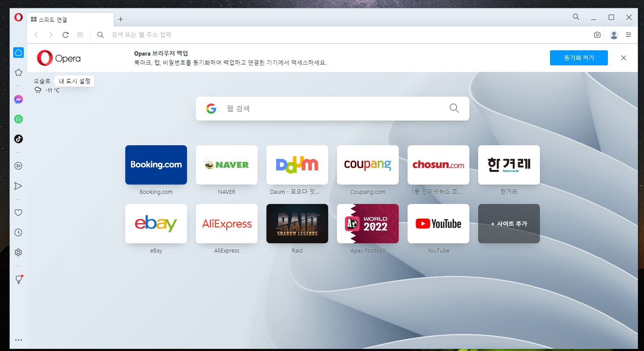Open settings gear icon in sidebar
Screen dimensions: 644x351
click(x=18, y=253)
